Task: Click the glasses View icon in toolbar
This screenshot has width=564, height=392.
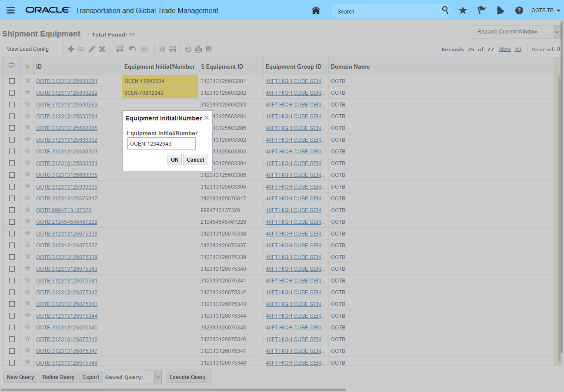Action: [x=81, y=49]
